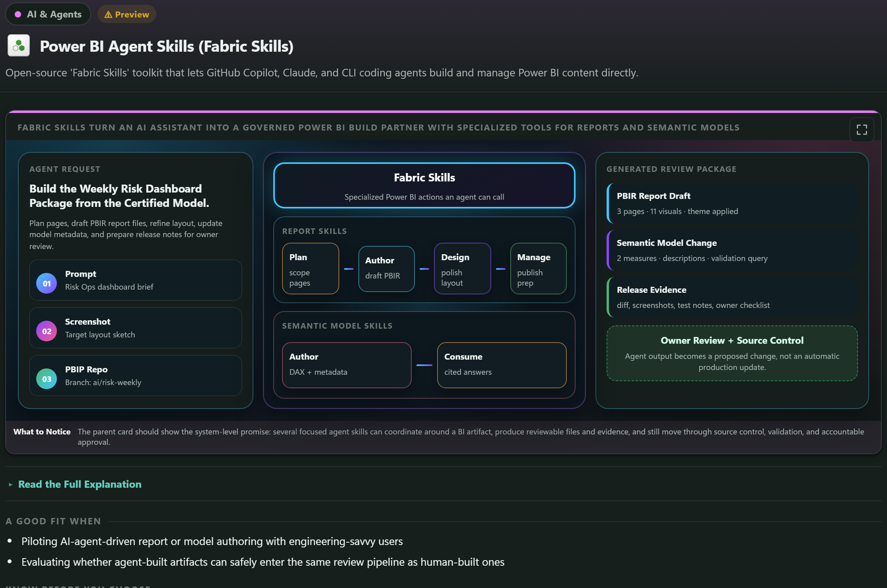887x588 pixels.
Task: Open the Release Evidence card
Action: [x=732, y=297]
